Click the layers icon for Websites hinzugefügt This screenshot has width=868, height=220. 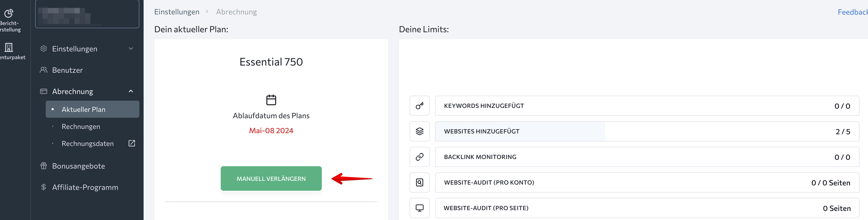[x=419, y=132]
